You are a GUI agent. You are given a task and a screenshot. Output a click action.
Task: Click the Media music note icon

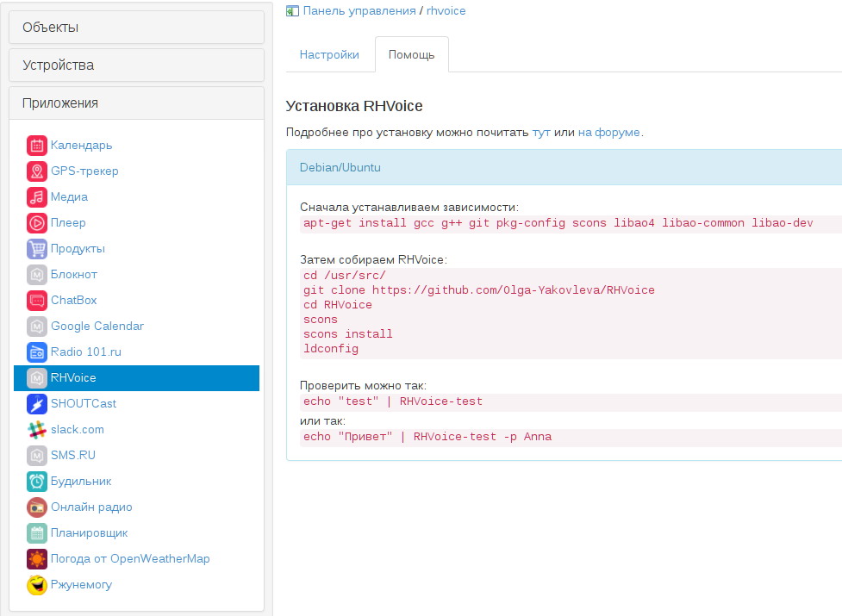pyautogui.click(x=36, y=197)
